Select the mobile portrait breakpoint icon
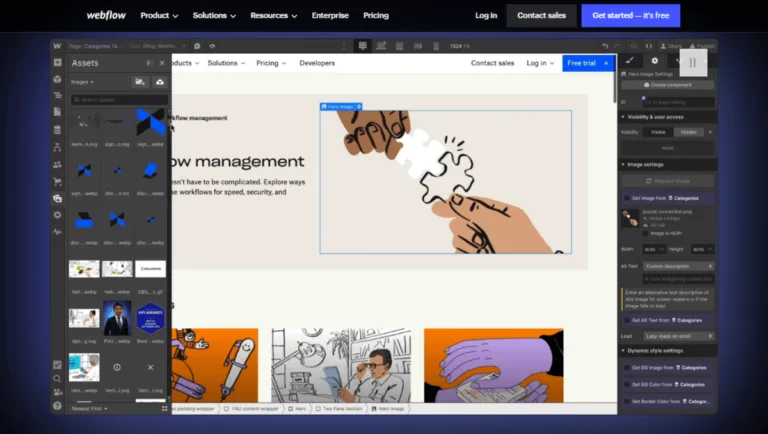 436,46
